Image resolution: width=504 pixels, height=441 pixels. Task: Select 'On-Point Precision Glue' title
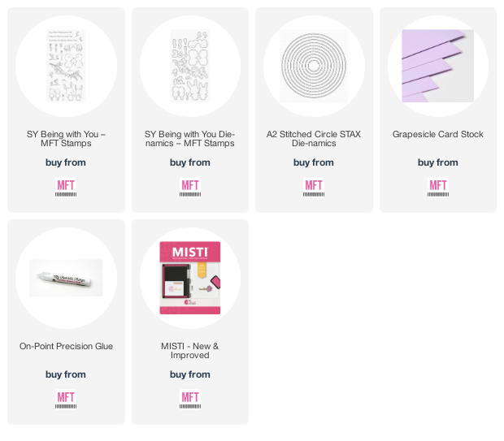(66, 346)
